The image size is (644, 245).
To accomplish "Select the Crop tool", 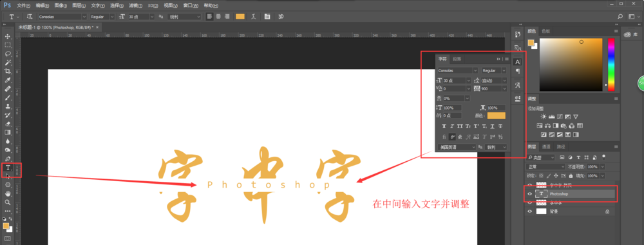I will coord(7,71).
